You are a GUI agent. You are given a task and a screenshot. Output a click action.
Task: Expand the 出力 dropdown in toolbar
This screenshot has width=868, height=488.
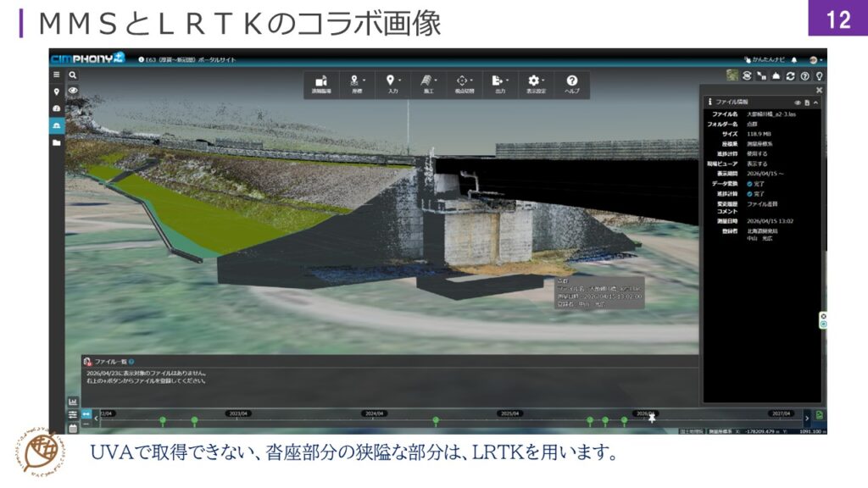[x=499, y=80]
